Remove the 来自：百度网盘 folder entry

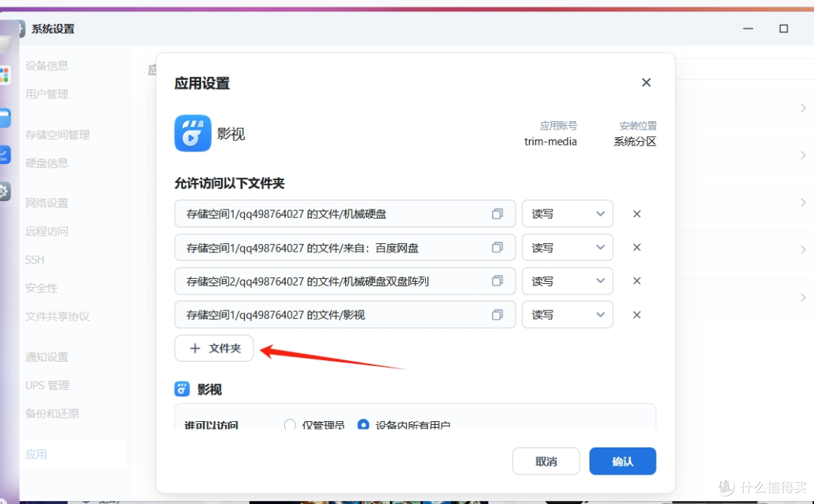coord(636,248)
